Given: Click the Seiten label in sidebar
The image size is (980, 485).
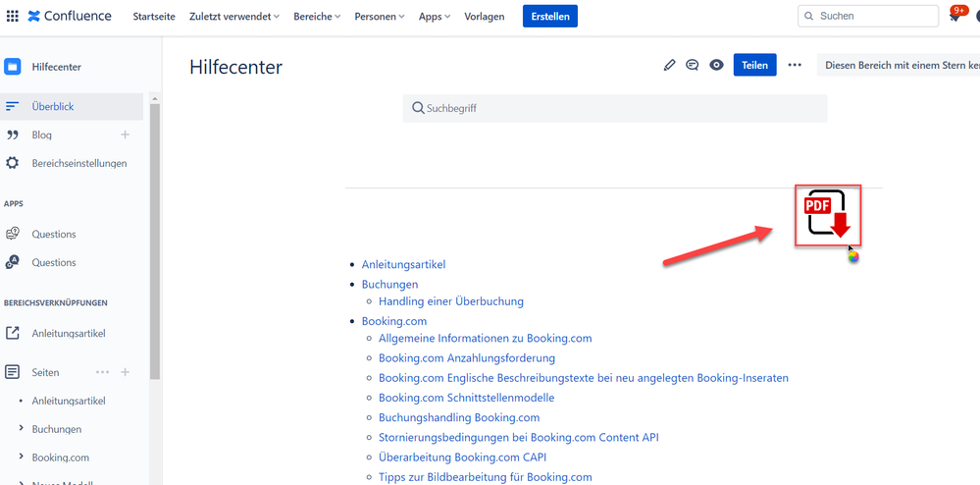Looking at the screenshot, I should (x=46, y=372).
